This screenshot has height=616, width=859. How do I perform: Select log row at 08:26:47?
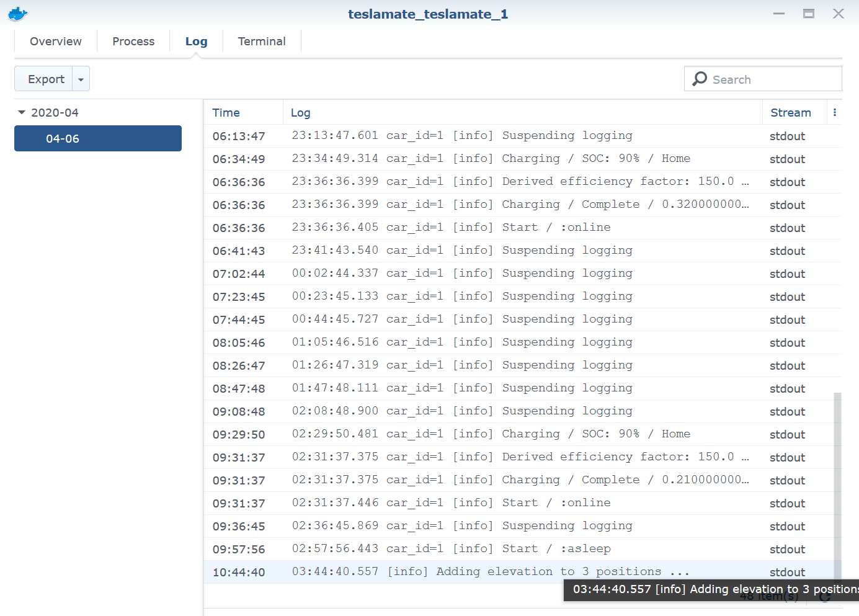[523, 365]
